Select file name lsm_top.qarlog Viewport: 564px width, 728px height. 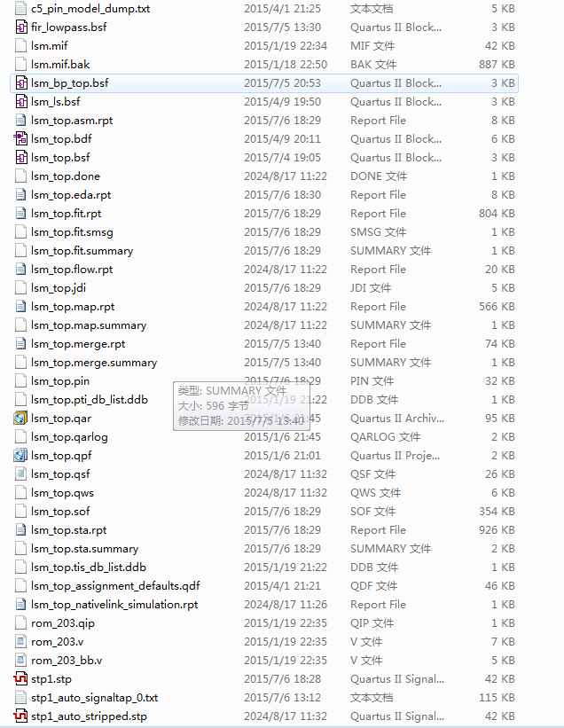pos(70,437)
